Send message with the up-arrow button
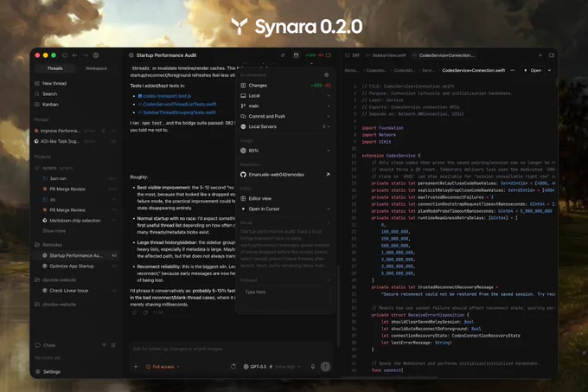588x392 pixels. pyautogui.click(x=325, y=367)
